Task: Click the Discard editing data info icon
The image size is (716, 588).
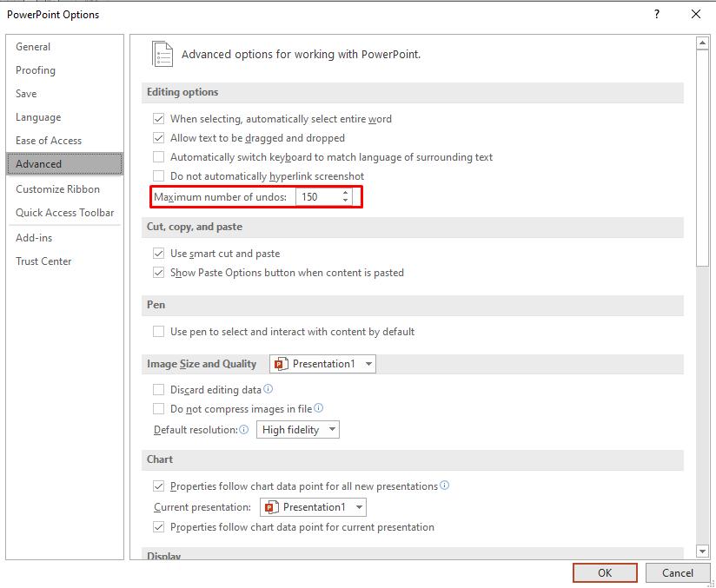Action: point(268,390)
